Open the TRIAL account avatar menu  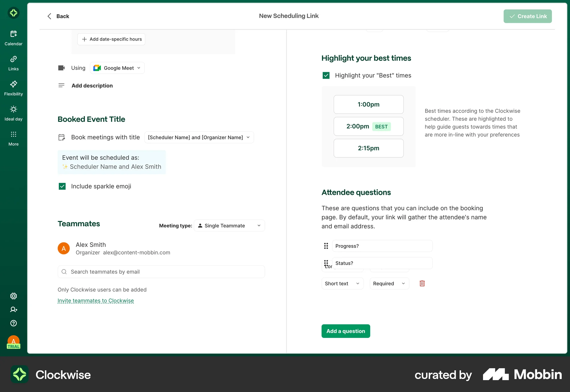coord(13,342)
